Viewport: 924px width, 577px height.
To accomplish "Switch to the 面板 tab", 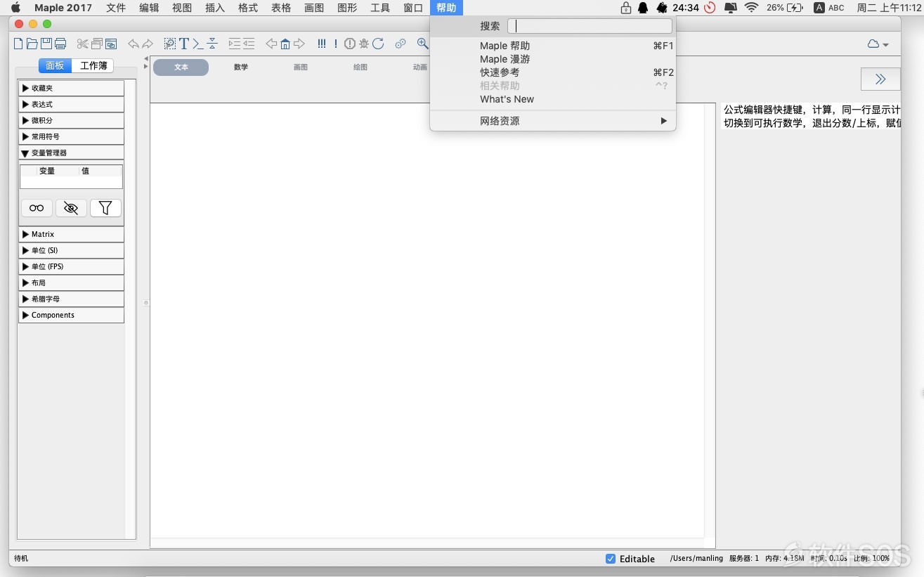I will [55, 65].
